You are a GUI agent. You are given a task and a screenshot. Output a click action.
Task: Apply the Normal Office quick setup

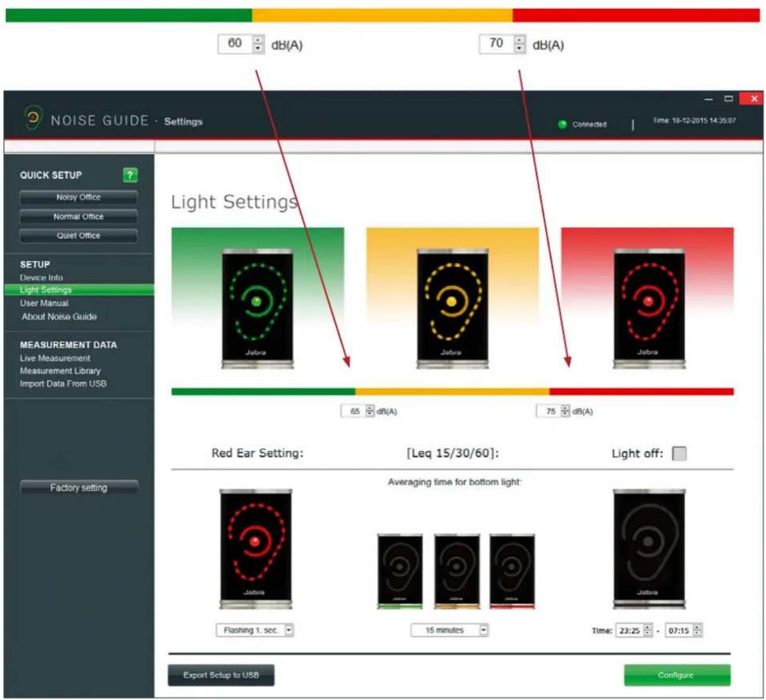point(78,216)
